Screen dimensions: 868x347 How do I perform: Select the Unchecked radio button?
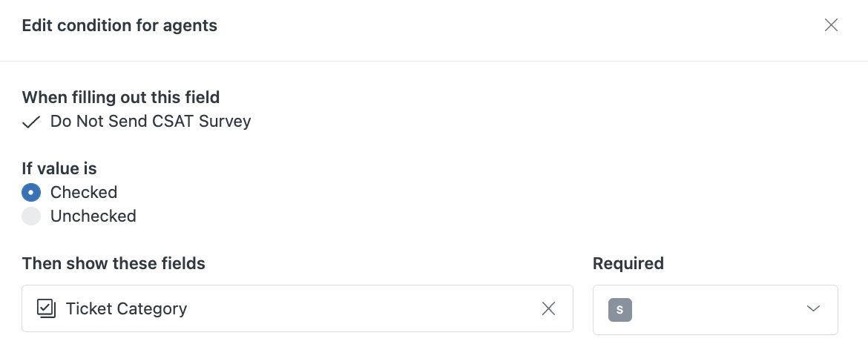click(31, 217)
